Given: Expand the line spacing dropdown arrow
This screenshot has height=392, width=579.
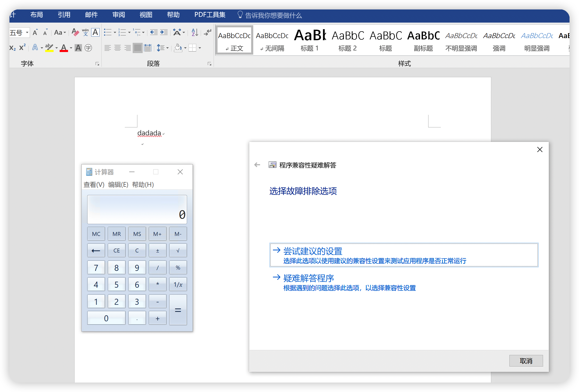Looking at the screenshot, I should [167, 48].
